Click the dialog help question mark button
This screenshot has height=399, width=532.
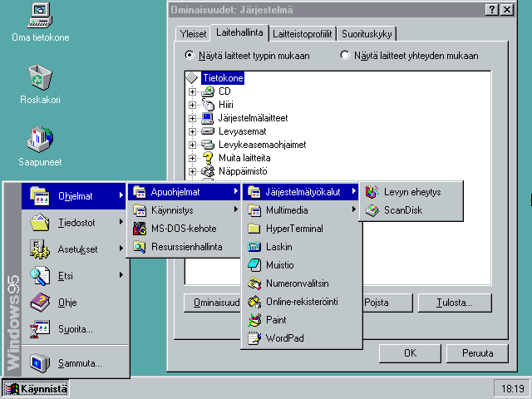[492, 10]
